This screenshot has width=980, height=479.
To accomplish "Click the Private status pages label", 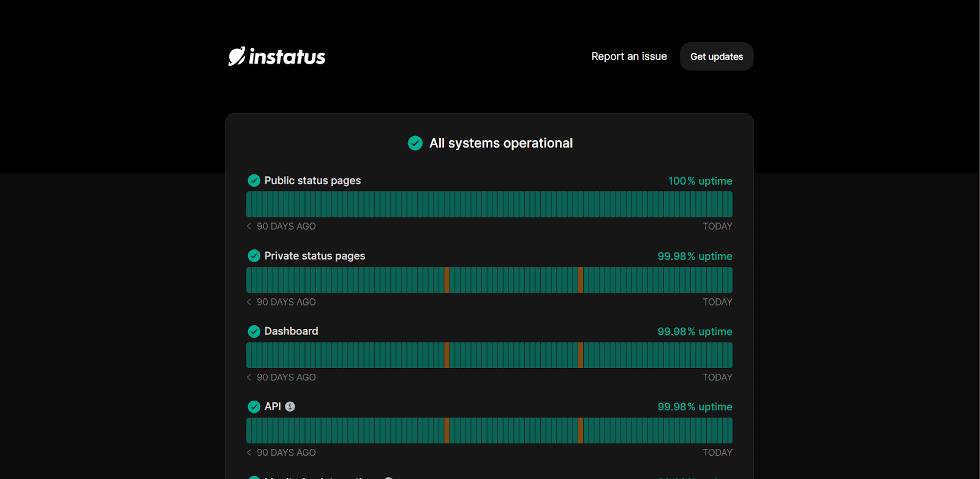I will coord(315,256).
